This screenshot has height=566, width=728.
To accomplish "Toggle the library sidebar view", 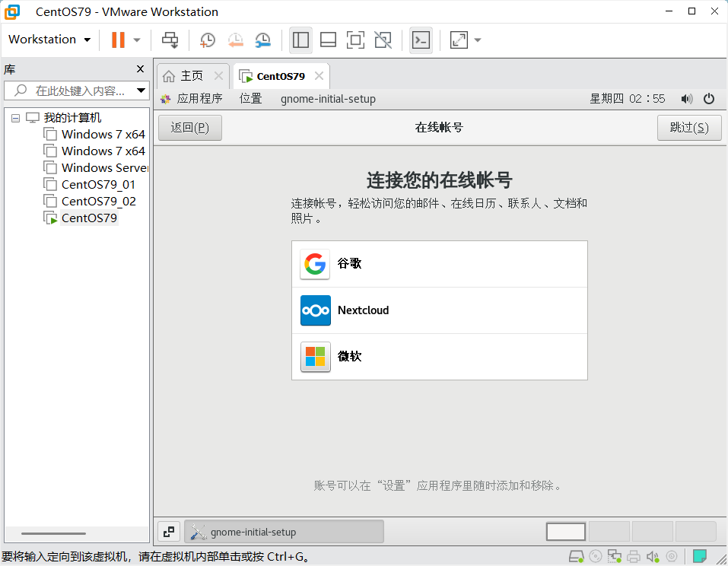I will (x=300, y=40).
